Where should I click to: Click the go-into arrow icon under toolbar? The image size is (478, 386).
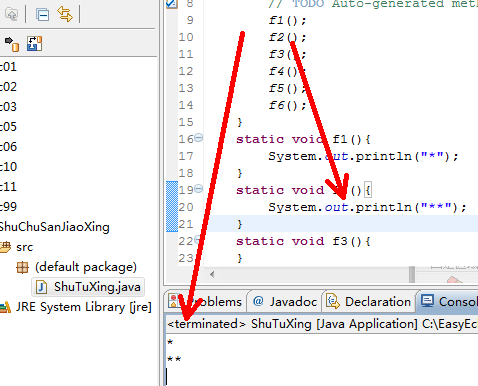point(12,44)
